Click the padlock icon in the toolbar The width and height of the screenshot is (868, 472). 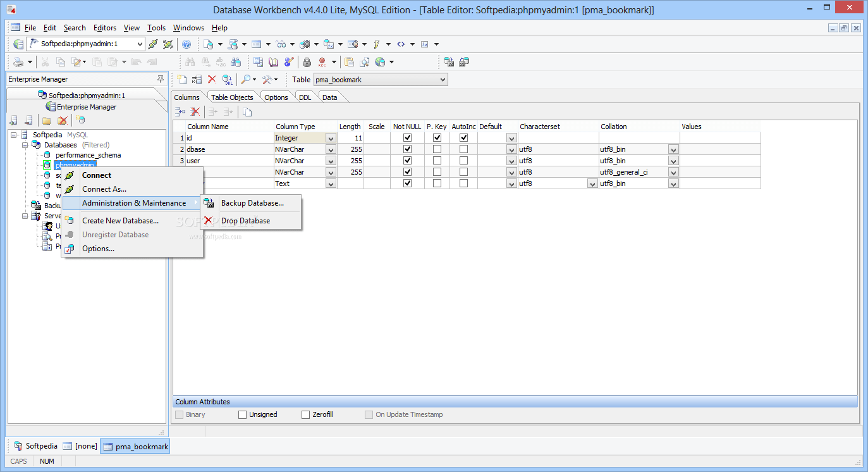tap(307, 62)
